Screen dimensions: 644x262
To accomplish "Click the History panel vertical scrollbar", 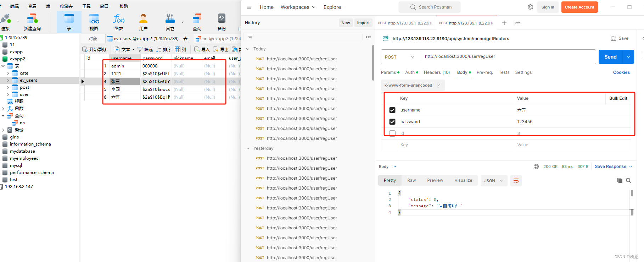I will click(373, 63).
